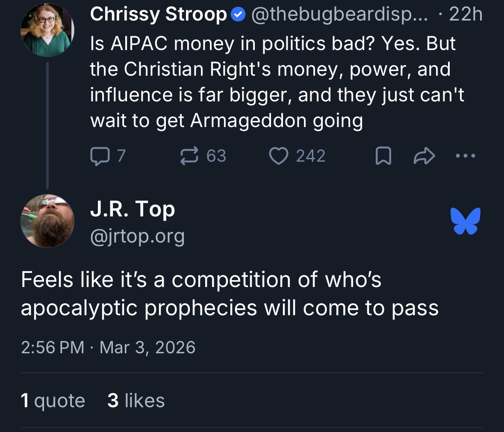Click the 2:56 PM Mar 3, 2026 timestamp
The image size is (504, 432).
pyautogui.click(x=108, y=347)
